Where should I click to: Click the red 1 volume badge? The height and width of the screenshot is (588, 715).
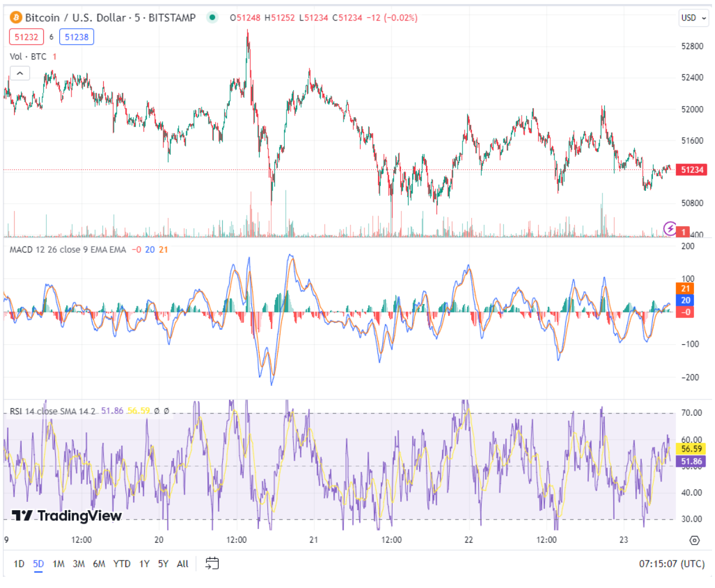coord(683,232)
